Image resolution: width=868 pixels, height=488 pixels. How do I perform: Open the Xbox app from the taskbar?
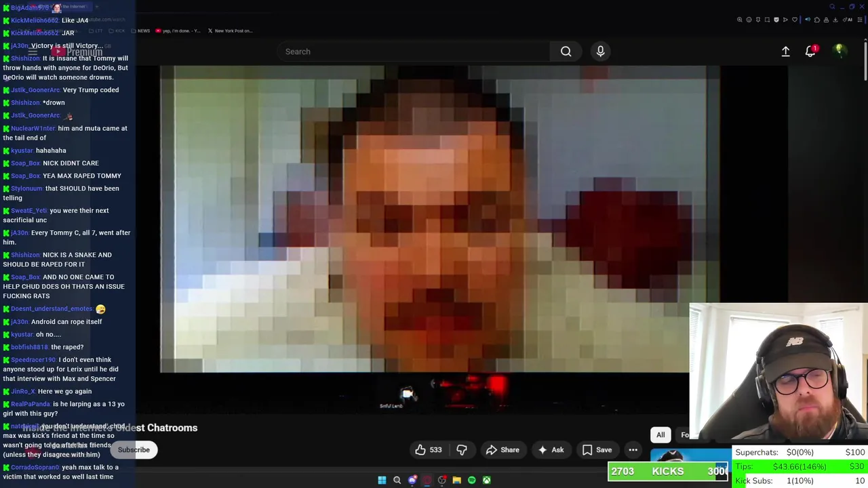click(486, 480)
